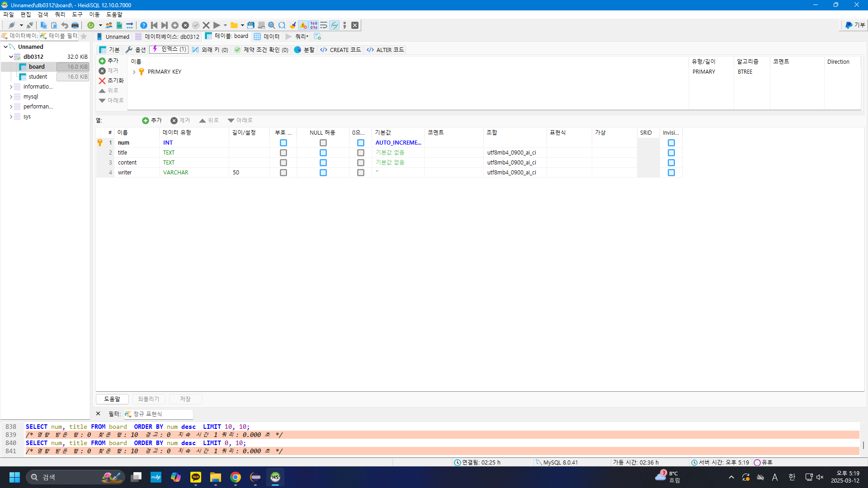Expand the PRIMARY KEY index entry
Screen dimensions: 868x488
tap(134, 72)
